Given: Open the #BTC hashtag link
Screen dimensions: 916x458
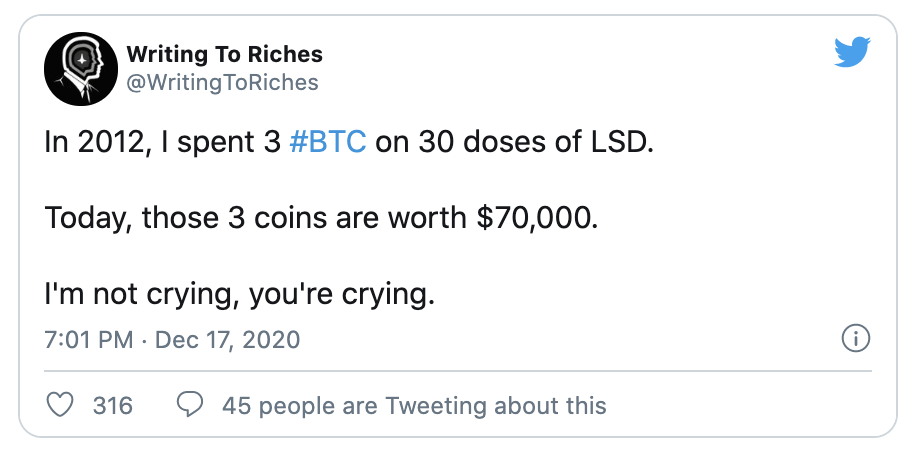Looking at the screenshot, I should (328, 142).
